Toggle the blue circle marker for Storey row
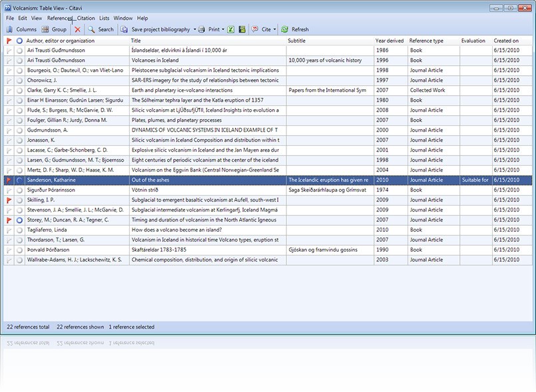Image resolution: width=536 pixels, height=392 pixels. coord(20,220)
